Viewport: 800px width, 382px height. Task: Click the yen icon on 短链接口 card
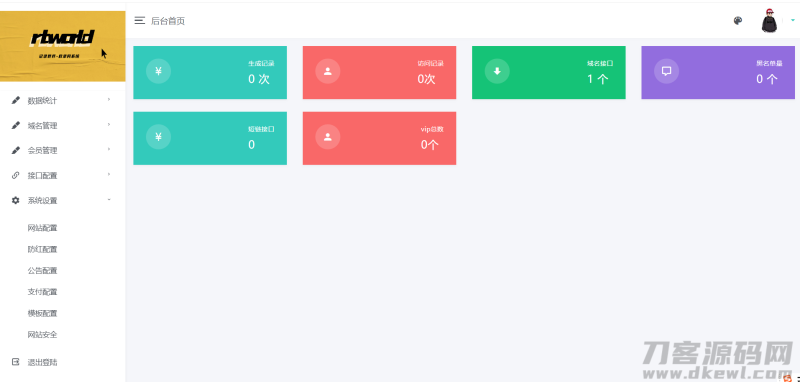(158, 137)
